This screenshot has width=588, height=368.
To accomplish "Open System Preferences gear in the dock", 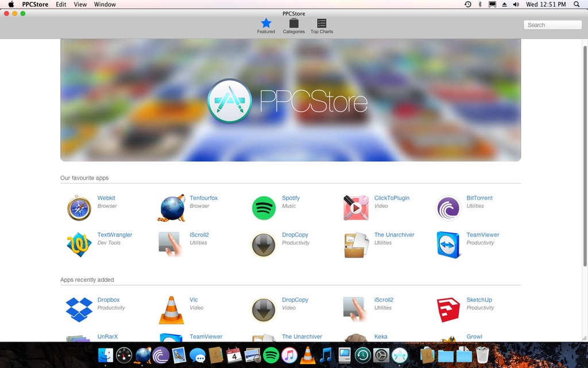I will pyautogui.click(x=381, y=355).
